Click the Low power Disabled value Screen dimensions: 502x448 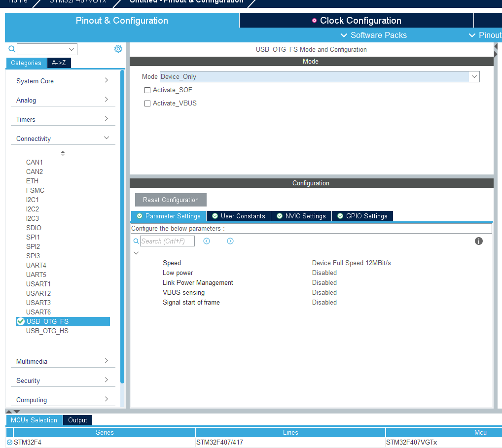tap(324, 273)
